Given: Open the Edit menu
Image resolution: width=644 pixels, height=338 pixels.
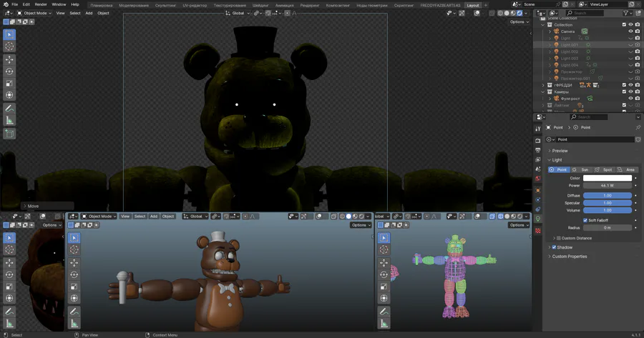Looking at the screenshot, I should click(26, 4).
